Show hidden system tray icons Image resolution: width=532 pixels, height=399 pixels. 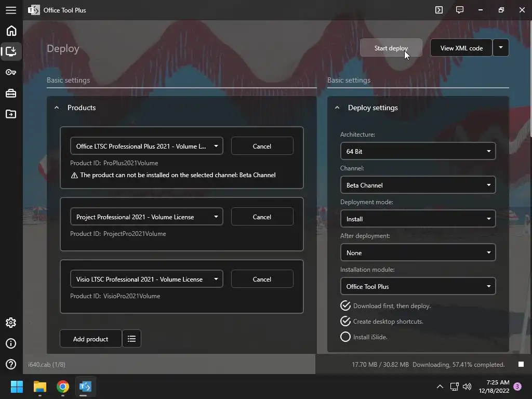pos(440,387)
